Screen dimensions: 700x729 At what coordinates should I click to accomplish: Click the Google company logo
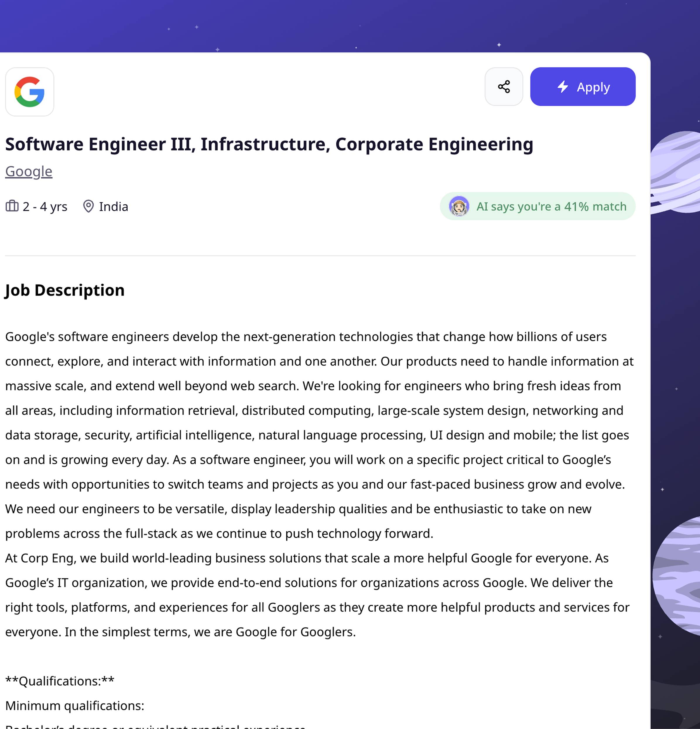29,92
